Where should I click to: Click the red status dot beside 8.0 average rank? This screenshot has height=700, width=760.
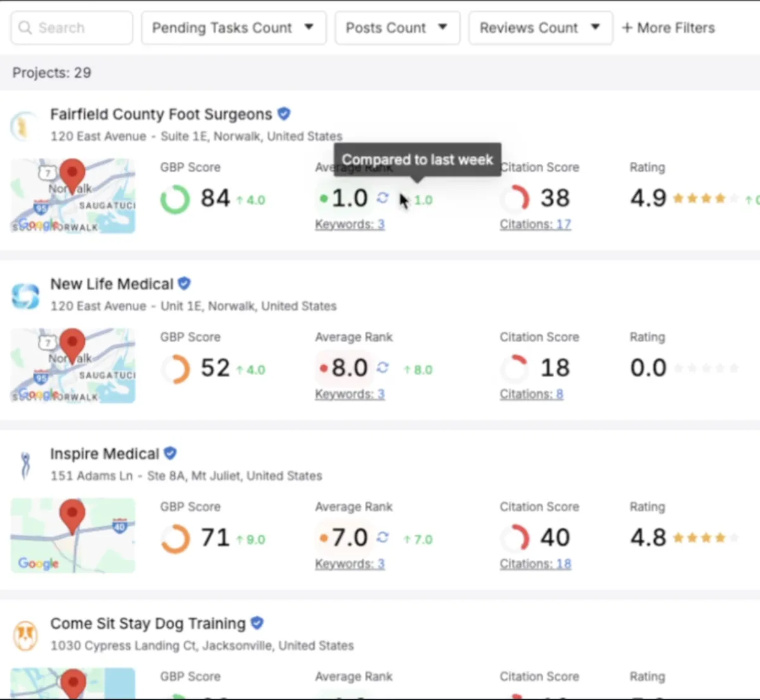click(324, 369)
